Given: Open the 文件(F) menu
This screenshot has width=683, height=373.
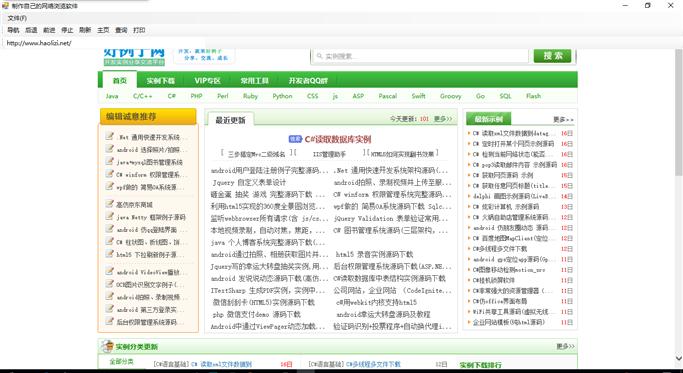Looking at the screenshot, I should coord(17,18).
